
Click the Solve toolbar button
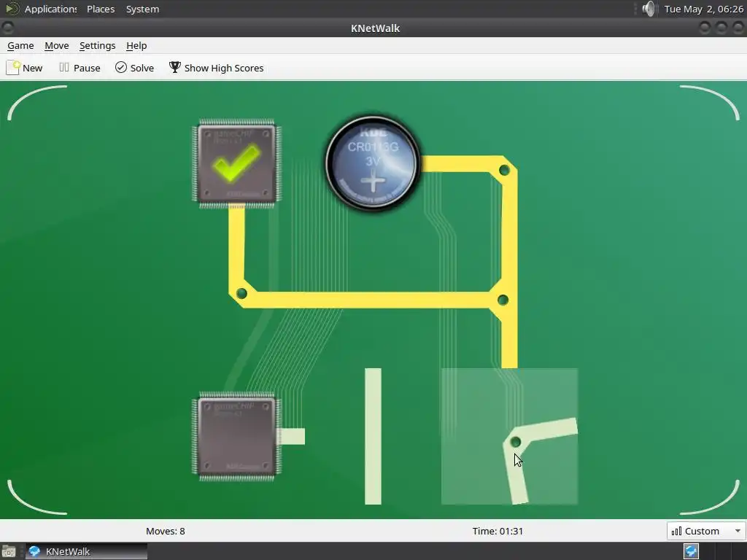(x=135, y=68)
